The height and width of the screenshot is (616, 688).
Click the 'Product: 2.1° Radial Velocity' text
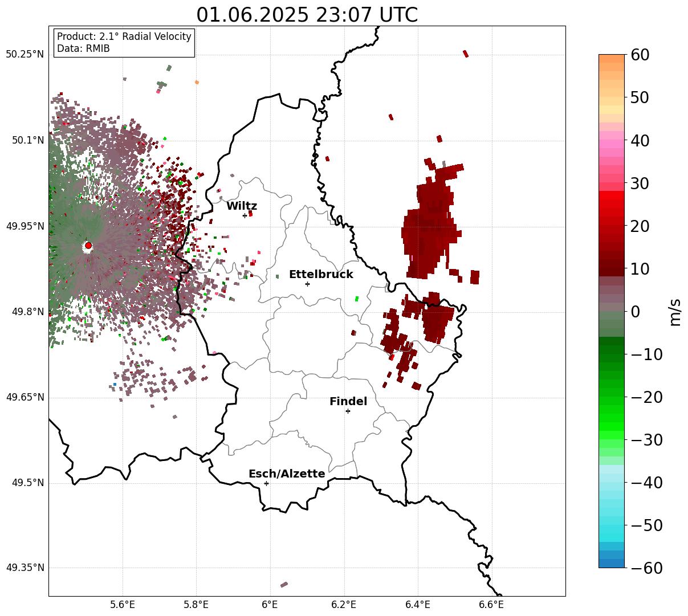click(x=124, y=36)
